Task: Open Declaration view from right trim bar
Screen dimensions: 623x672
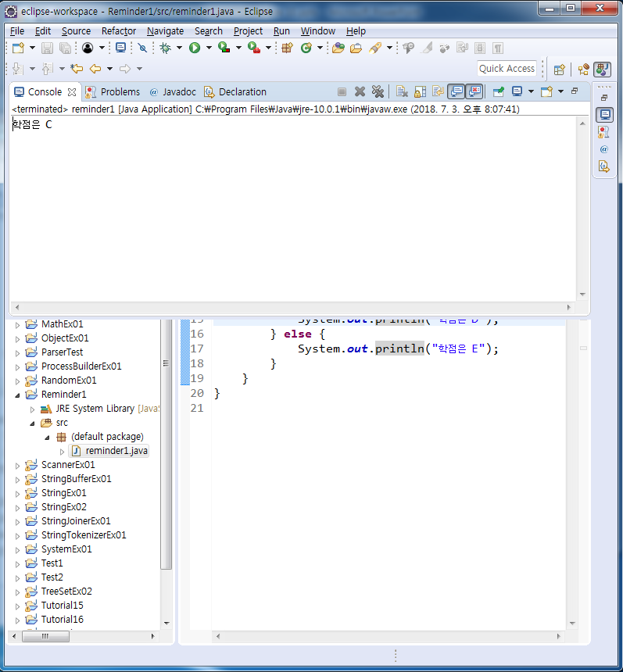Action: click(604, 166)
